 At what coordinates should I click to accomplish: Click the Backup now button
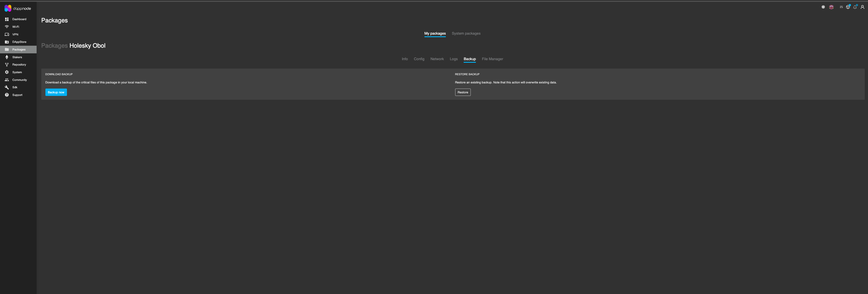coord(56,92)
